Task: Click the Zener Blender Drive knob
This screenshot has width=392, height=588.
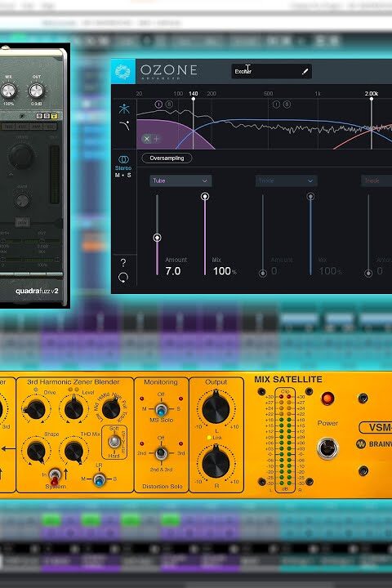Action: [x=35, y=409]
